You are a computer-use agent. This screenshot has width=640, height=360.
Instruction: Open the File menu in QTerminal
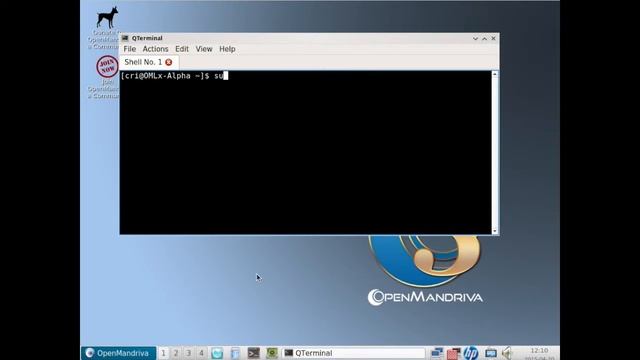[129, 49]
